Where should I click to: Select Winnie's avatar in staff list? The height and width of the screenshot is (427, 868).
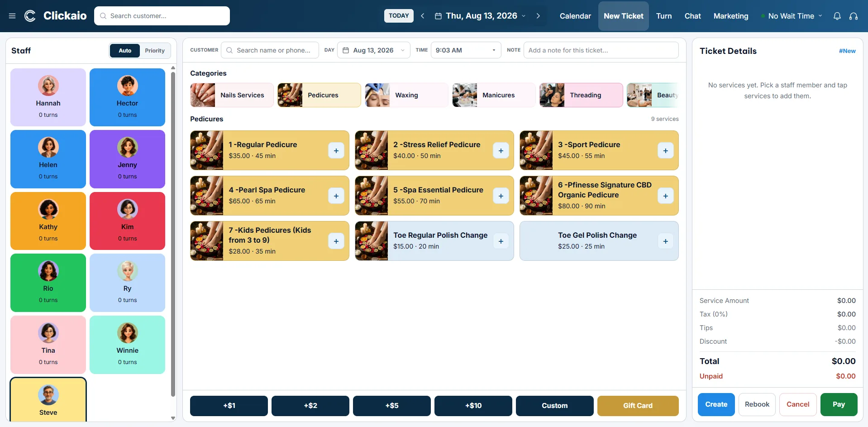pyautogui.click(x=128, y=333)
